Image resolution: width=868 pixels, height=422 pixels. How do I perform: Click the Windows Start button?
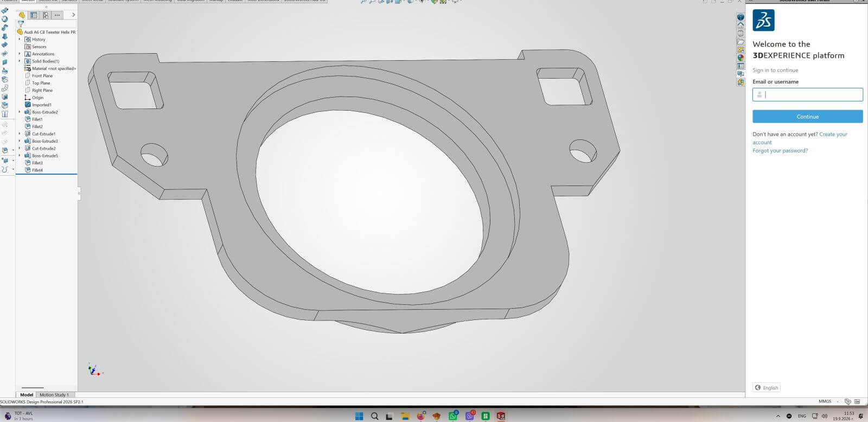[x=359, y=417]
